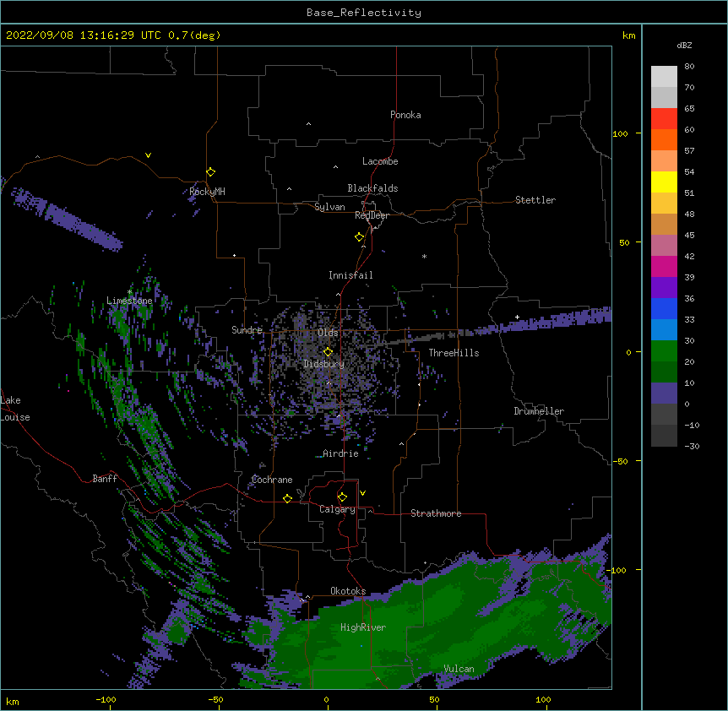728x711 pixels.
Task: Click the asterisk marker east of Innisfail
Action: 424,256
